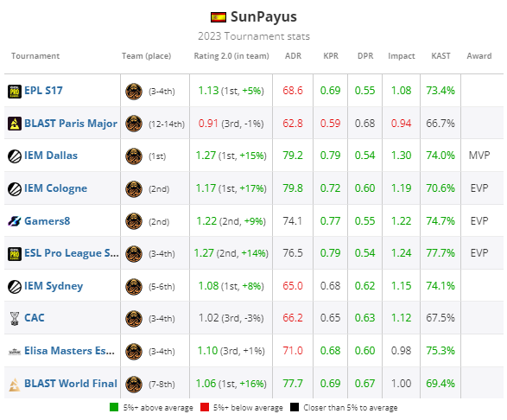The height and width of the screenshot is (420, 507).
Task: Click the BLAST World Final logo icon
Action: coord(15,385)
